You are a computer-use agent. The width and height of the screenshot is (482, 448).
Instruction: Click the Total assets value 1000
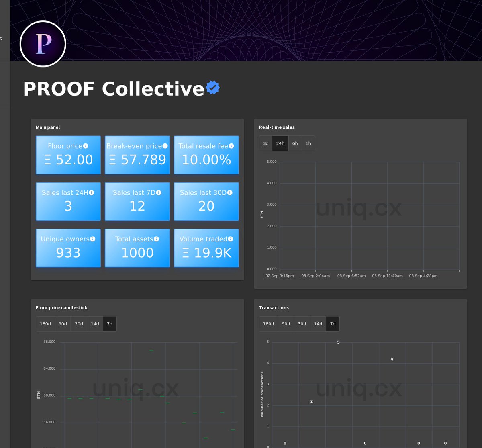coord(137,253)
